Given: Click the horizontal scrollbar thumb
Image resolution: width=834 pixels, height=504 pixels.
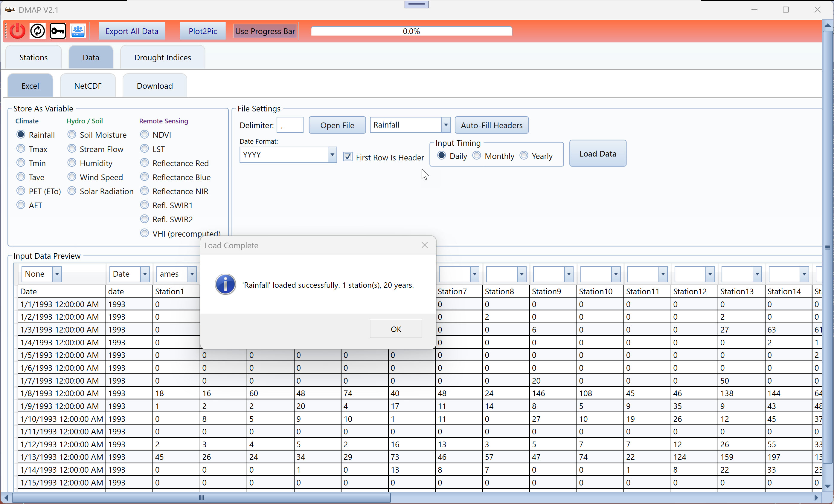Looking at the screenshot, I should [x=201, y=497].
